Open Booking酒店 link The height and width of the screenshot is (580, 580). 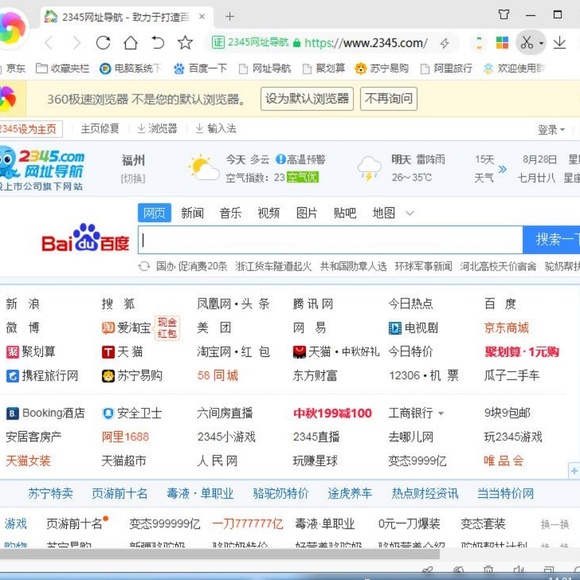pos(45,413)
